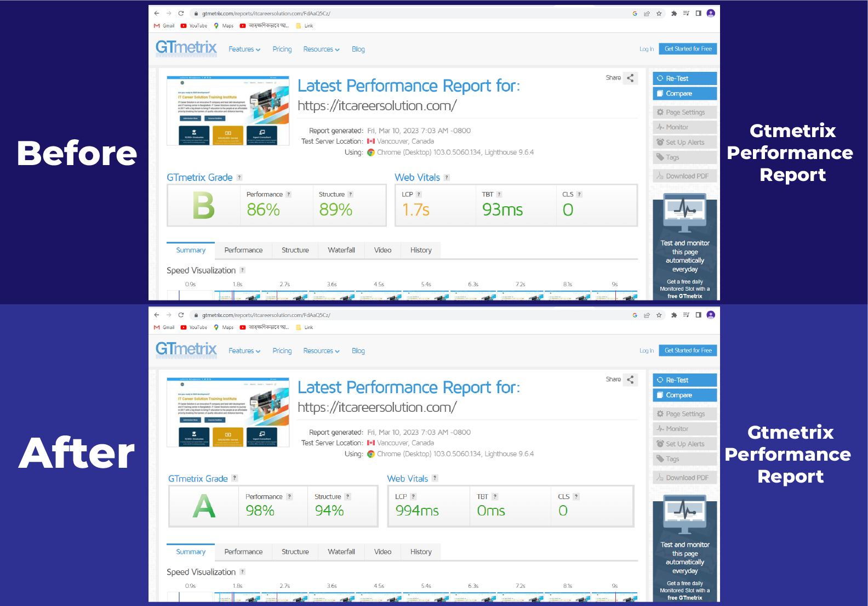
Task: Click the side panel icon in the After browser
Action: tap(698, 315)
